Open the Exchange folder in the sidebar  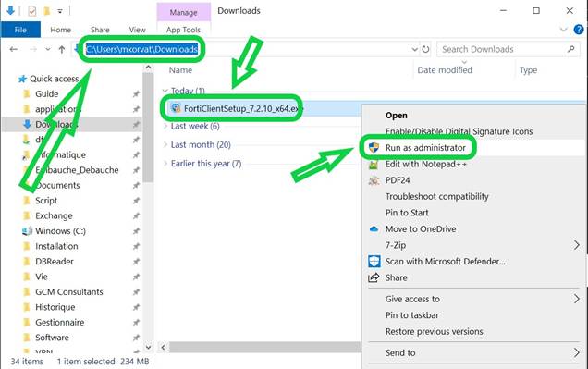pyautogui.click(x=54, y=216)
